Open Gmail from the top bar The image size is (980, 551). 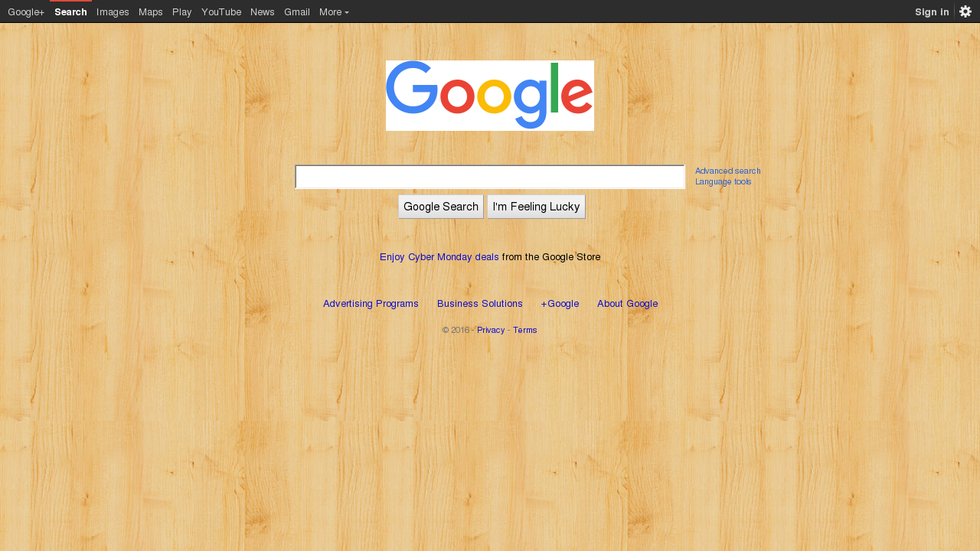click(297, 11)
